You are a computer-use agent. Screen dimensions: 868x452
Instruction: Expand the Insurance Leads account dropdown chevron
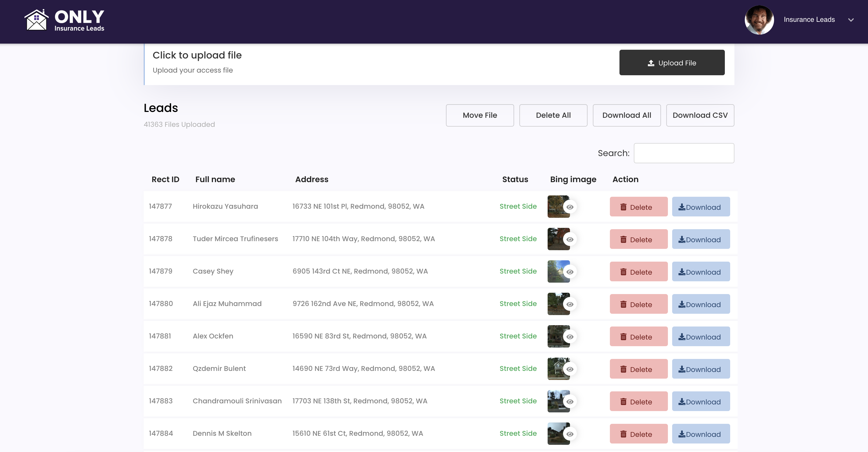pyautogui.click(x=850, y=20)
